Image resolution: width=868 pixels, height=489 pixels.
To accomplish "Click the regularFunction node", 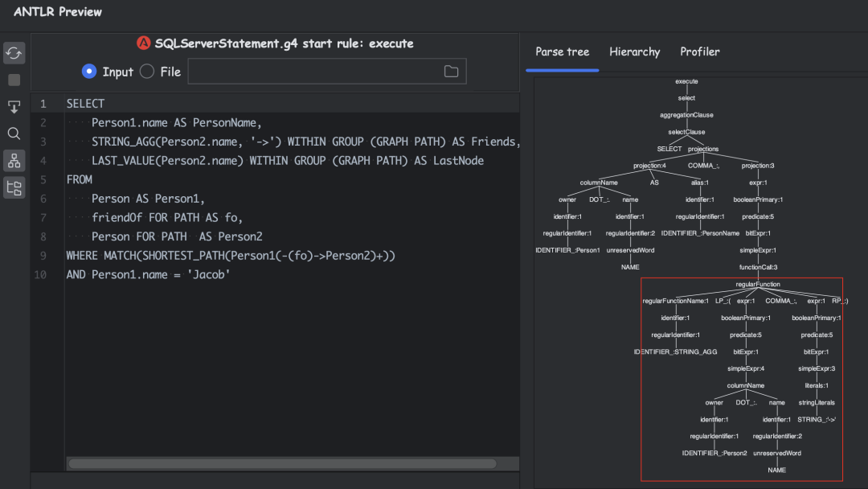I will [x=758, y=284].
